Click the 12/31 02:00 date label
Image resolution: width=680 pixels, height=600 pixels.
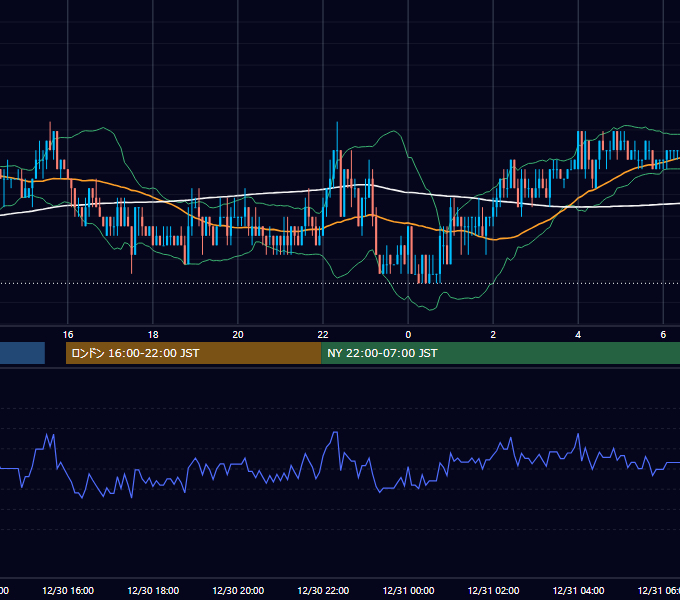[x=493, y=590]
